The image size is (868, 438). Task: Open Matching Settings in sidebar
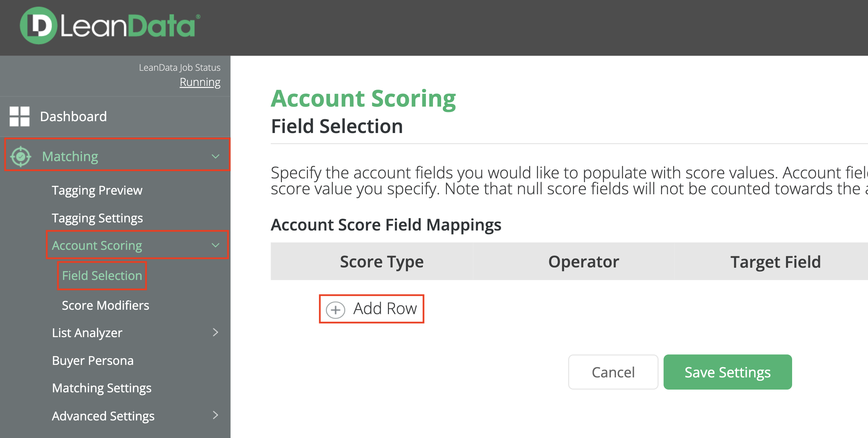(102, 388)
